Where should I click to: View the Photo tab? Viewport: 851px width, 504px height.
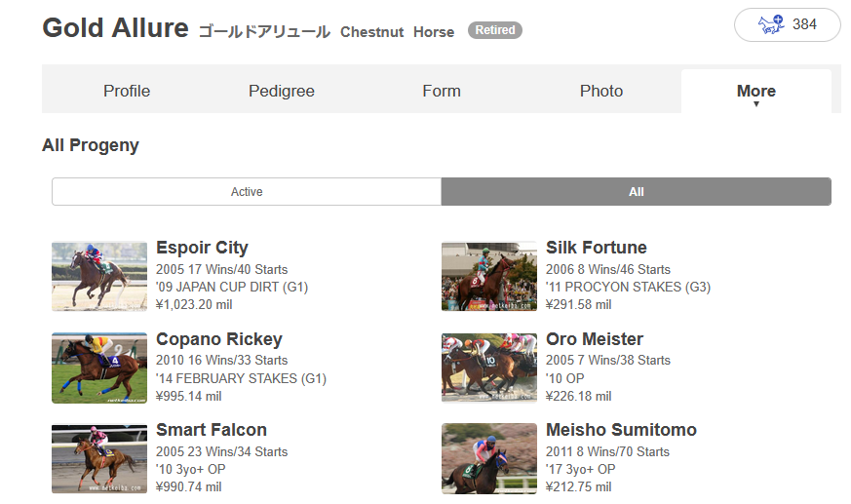coord(600,91)
